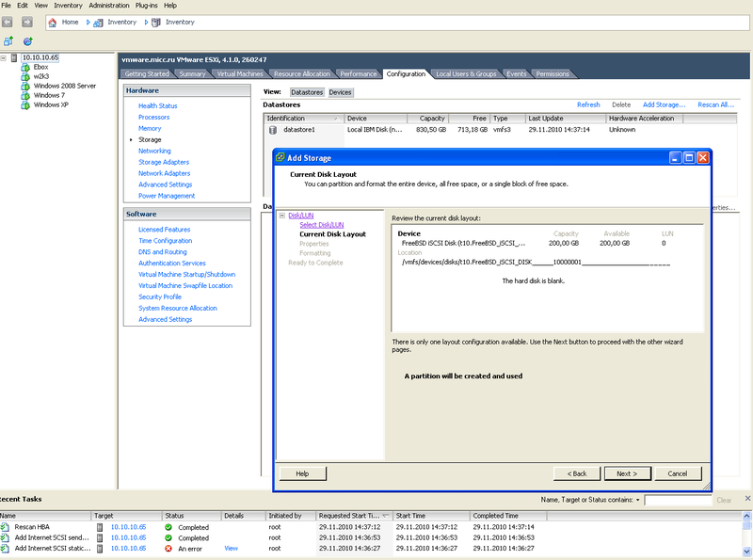This screenshot has height=560, width=753.
Task: Sort by Identification column header arrow
Action: pos(336,119)
